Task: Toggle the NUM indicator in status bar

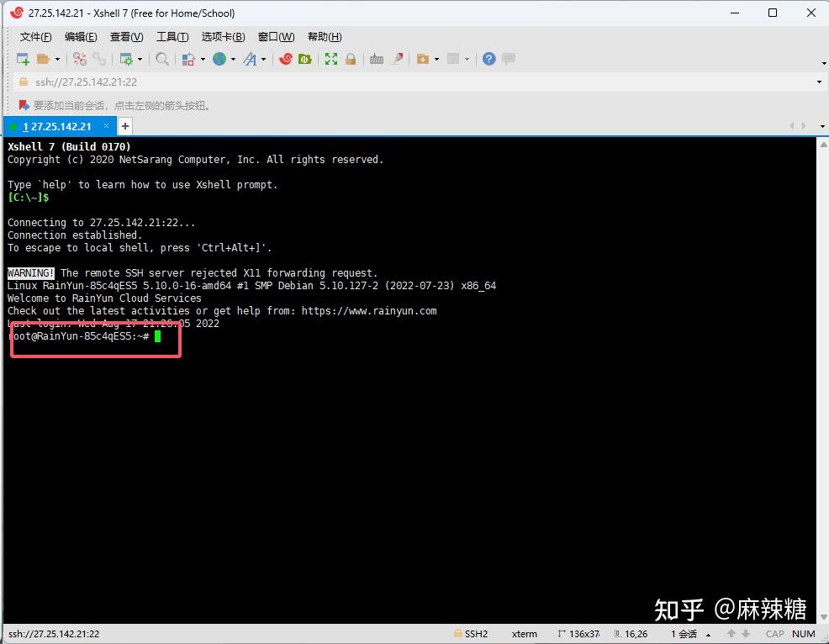Action: [804, 634]
